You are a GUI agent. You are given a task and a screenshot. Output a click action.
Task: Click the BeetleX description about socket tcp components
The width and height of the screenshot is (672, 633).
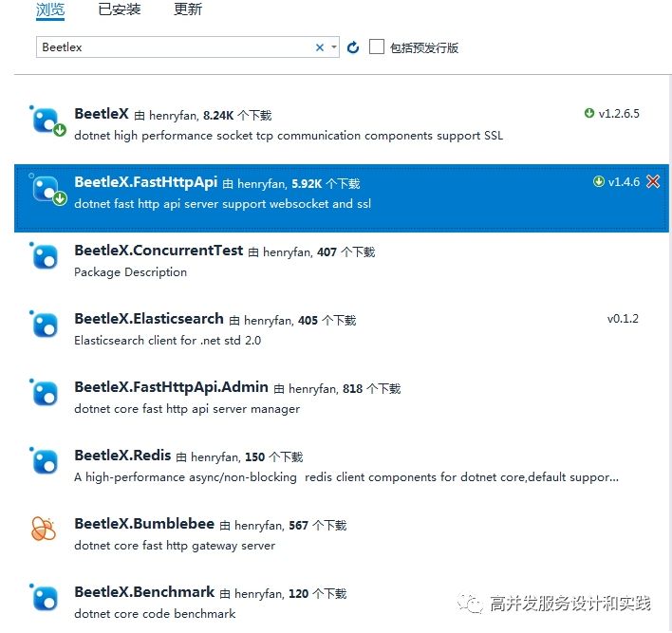pos(289,136)
